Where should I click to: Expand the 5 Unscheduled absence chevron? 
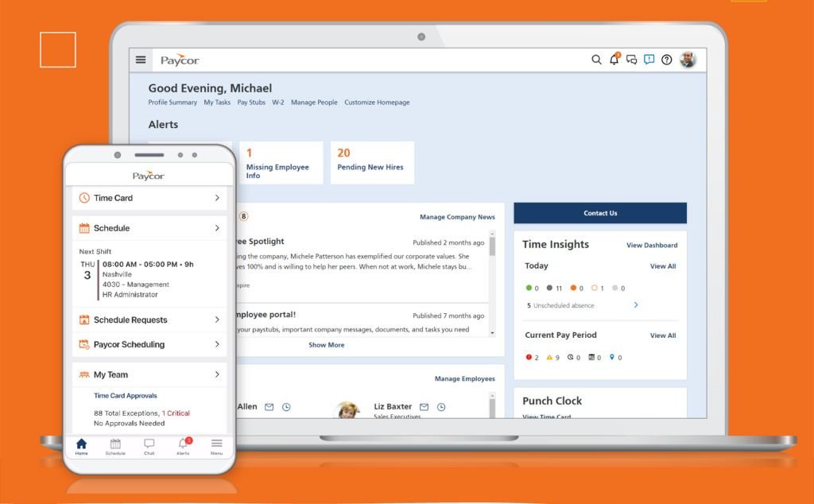click(636, 305)
